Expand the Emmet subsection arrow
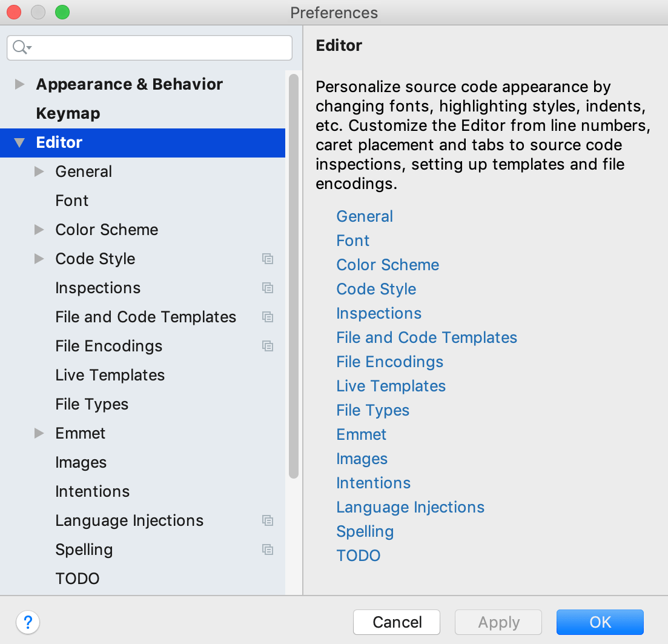Viewport: 668px width, 644px height. [x=39, y=433]
